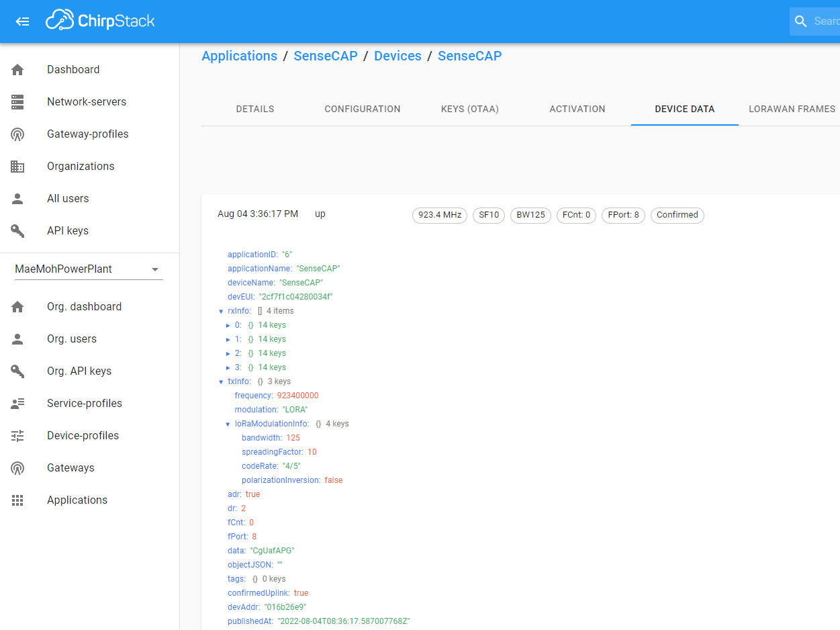Click the Confirmed chip
Image resolution: width=840 pixels, height=630 pixels.
point(678,215)
